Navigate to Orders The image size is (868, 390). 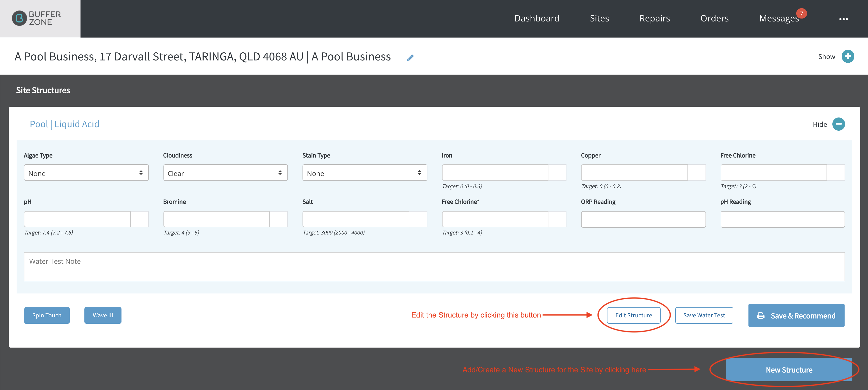pyautogui.click(x=714, y=18)
